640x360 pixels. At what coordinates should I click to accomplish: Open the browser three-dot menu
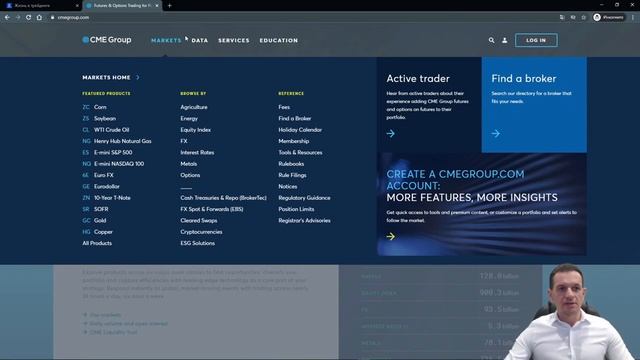633,18
